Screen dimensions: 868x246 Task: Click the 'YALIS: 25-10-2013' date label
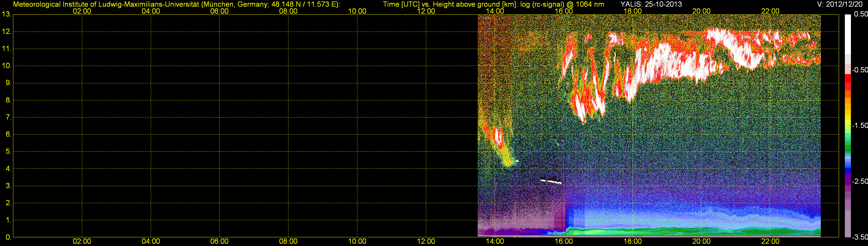pyautogui.click(x=651, y=4)
